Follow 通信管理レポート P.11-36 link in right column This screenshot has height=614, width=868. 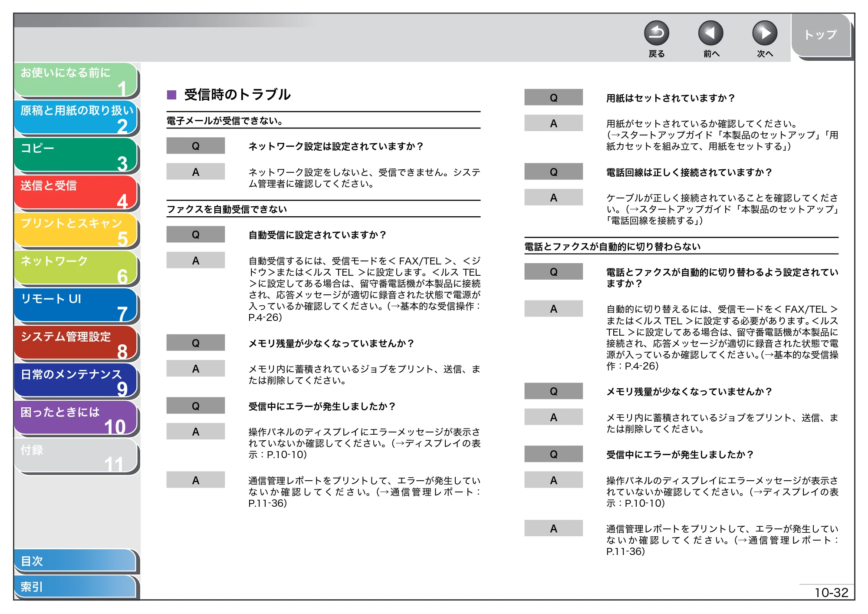click(x=723, y=546)
